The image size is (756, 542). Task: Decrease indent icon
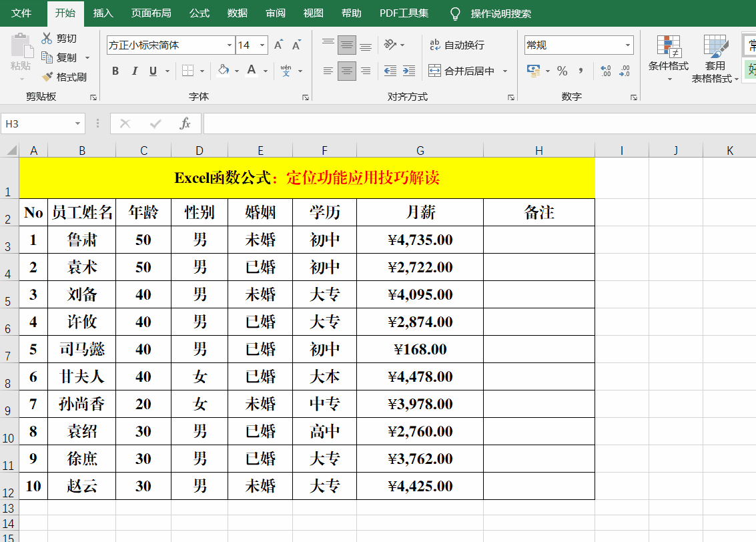point(390,71)
